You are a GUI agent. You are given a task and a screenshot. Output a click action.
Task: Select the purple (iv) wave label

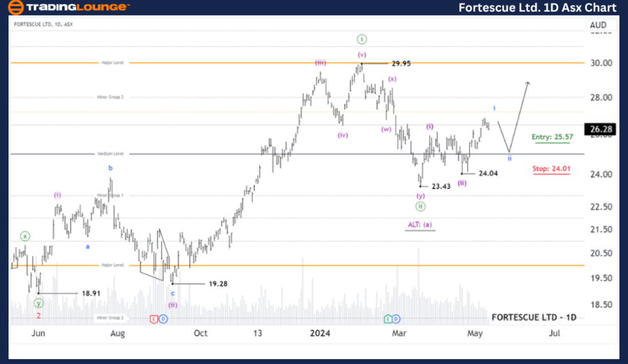point(343,135)
